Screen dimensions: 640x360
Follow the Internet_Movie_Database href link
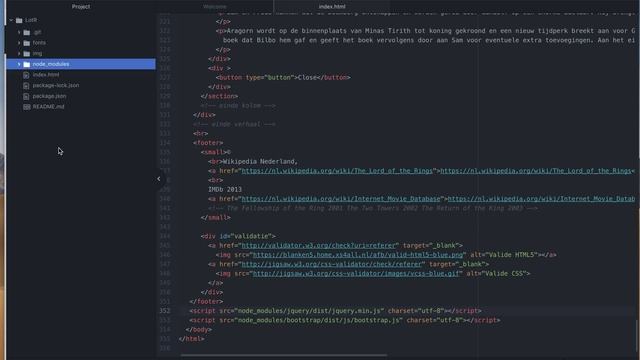341,199
